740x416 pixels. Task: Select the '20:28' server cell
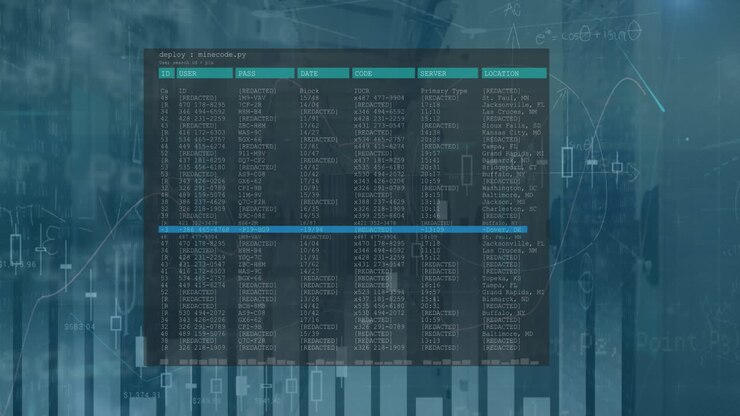430,140
